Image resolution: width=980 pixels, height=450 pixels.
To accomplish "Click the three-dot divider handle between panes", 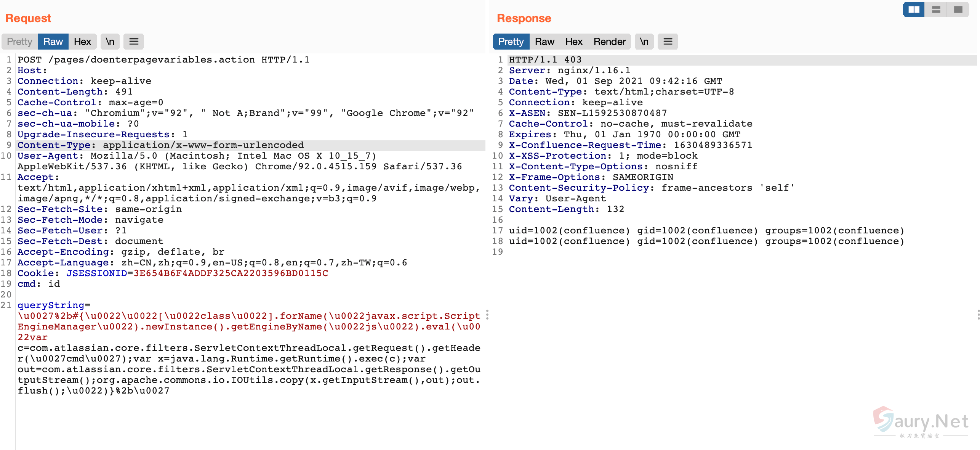I will 487,315.
